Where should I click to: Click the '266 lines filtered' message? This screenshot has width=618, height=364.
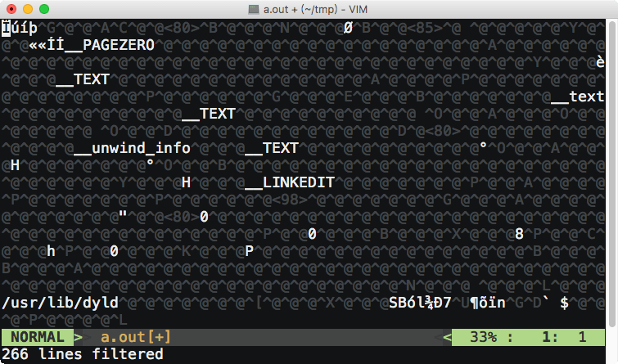tap(82, 353)
